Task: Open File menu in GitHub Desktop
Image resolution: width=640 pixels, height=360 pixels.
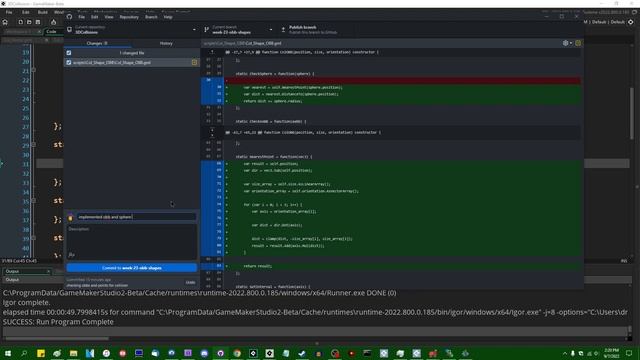Action: tap(82, 17)
